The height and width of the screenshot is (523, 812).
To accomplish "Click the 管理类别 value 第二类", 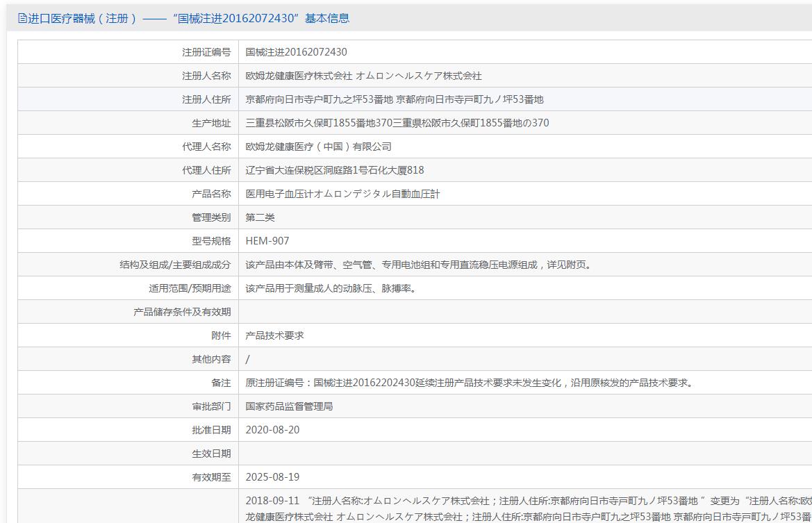I will 260,217.
